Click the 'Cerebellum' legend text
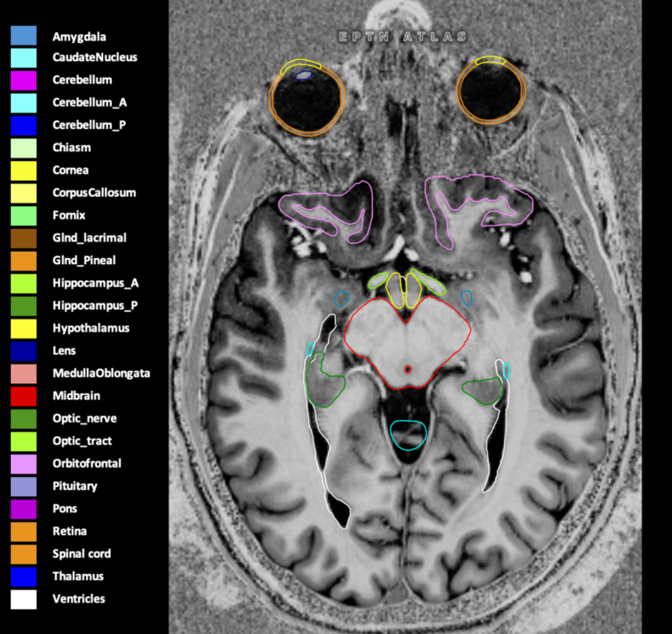Viewport: 672px width, 634px height. click(x=82, y=80)
